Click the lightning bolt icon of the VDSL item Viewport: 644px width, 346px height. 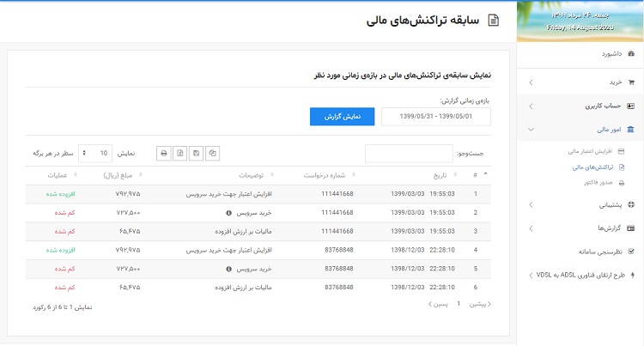[x=633, y=275]
